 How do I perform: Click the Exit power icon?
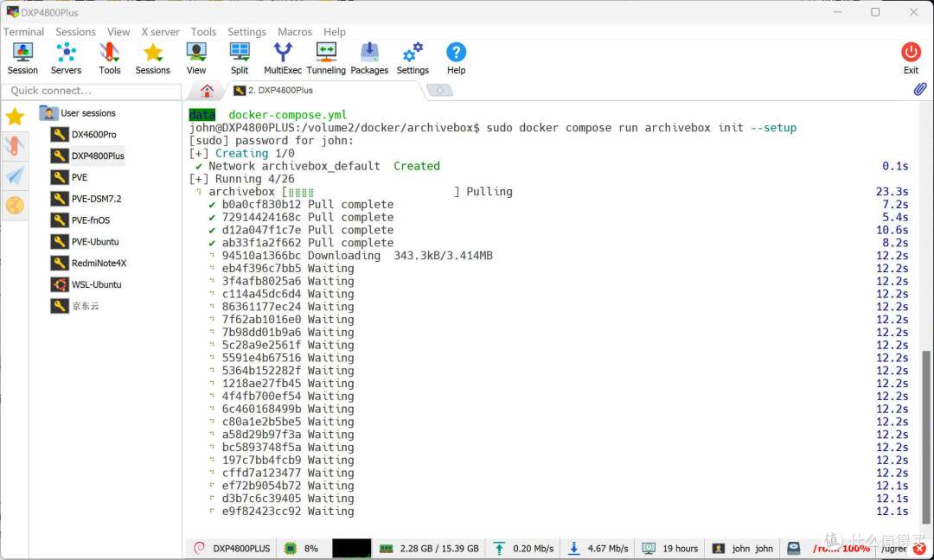[x=911, y=58]
